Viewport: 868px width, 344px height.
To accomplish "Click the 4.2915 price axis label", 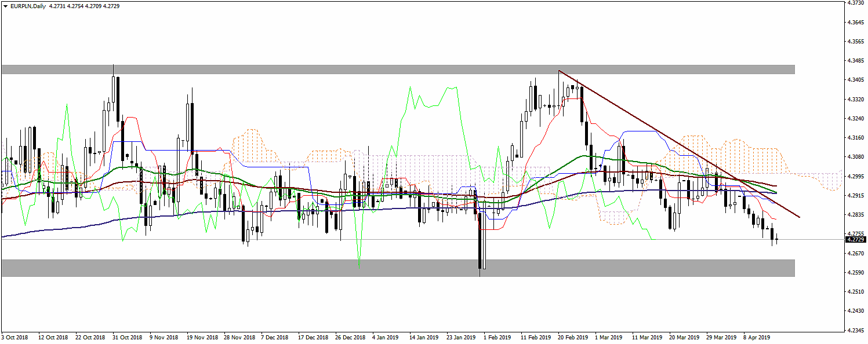I will (x=856, y=196).
